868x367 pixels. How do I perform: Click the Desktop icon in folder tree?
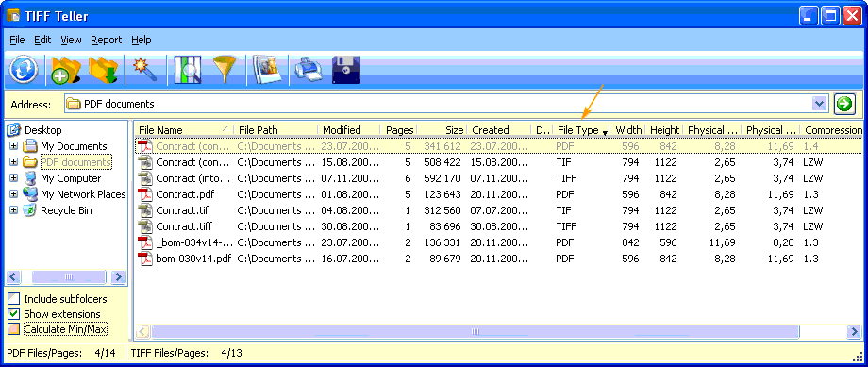[x=13, y=130]
